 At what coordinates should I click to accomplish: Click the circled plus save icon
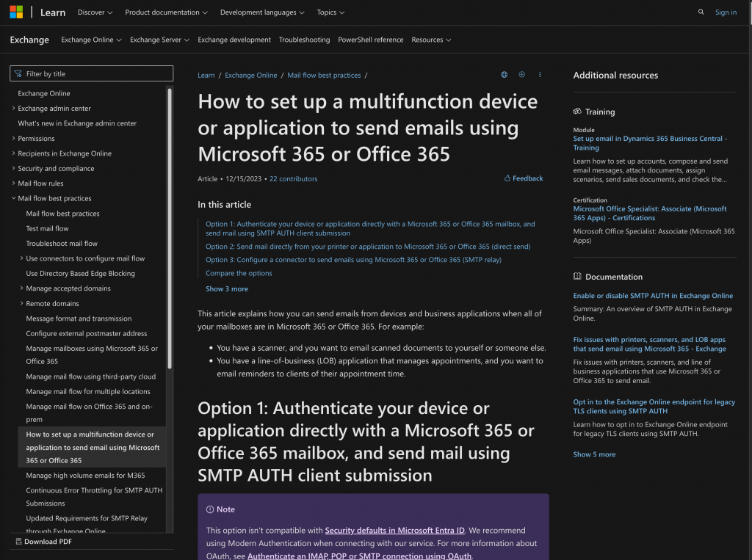pos(522,75)
